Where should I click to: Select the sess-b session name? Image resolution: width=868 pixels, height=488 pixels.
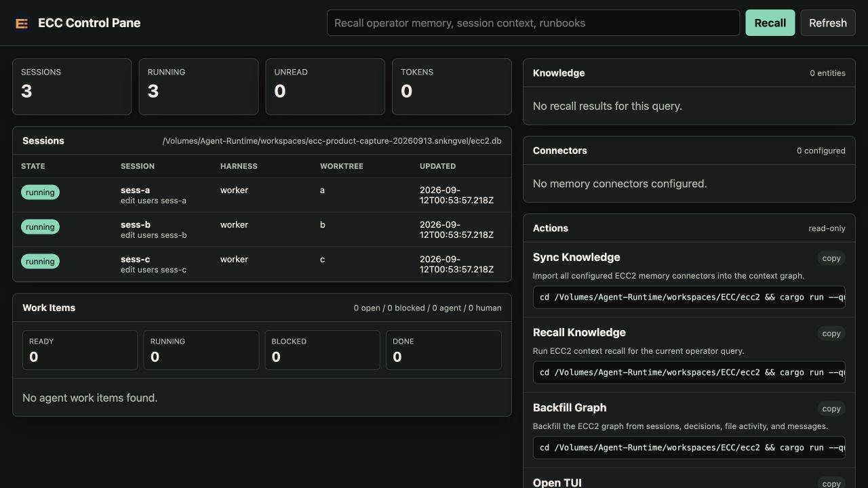(136, 224)
